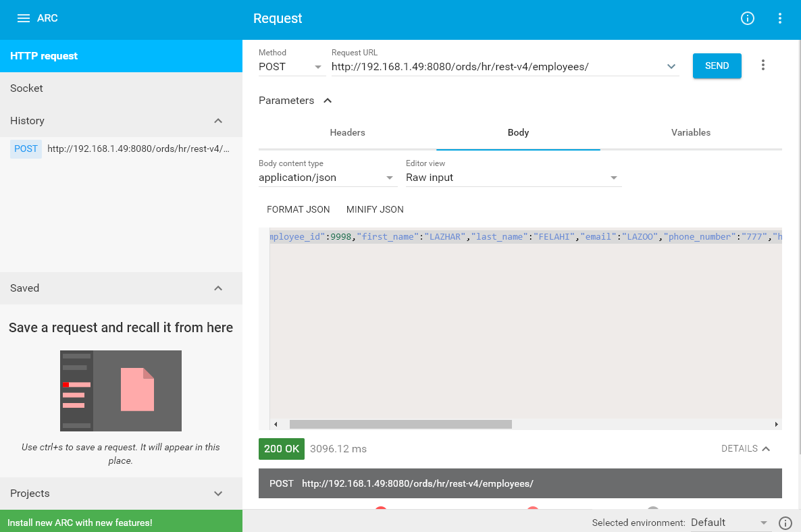Open request options three-dot menu beside SEND
801x532 pixels.
pyautogui.click(x=763, y=65)
